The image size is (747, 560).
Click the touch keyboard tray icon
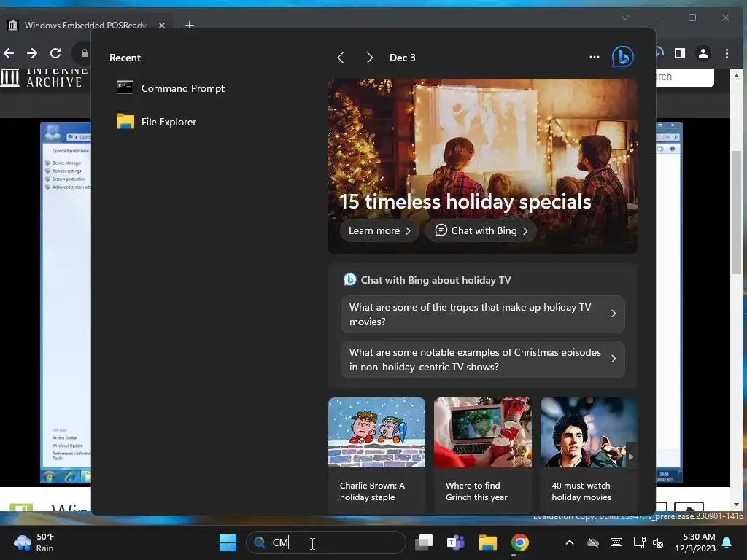[x=616, y=542]
